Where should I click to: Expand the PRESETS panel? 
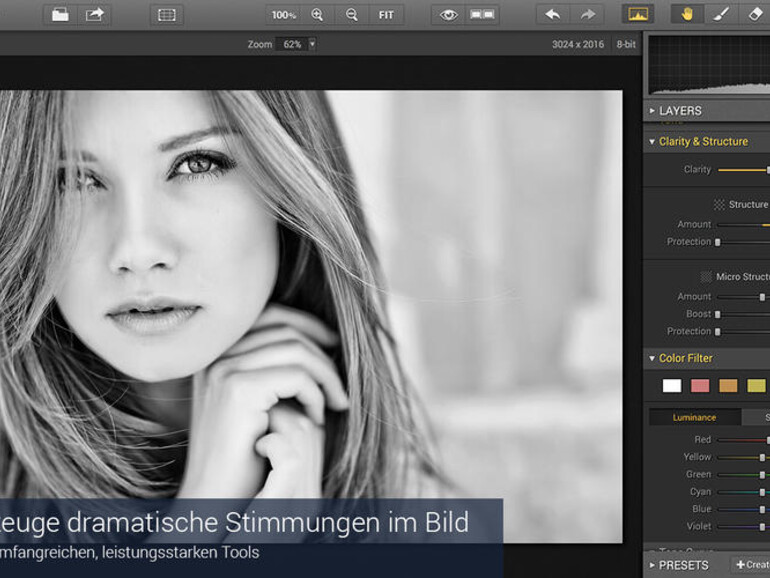pos(683,565)
